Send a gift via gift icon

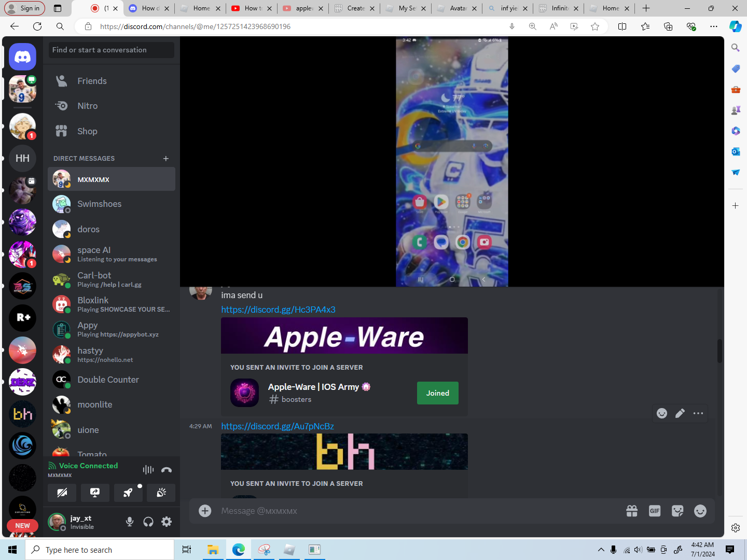[x=632, y=511]
